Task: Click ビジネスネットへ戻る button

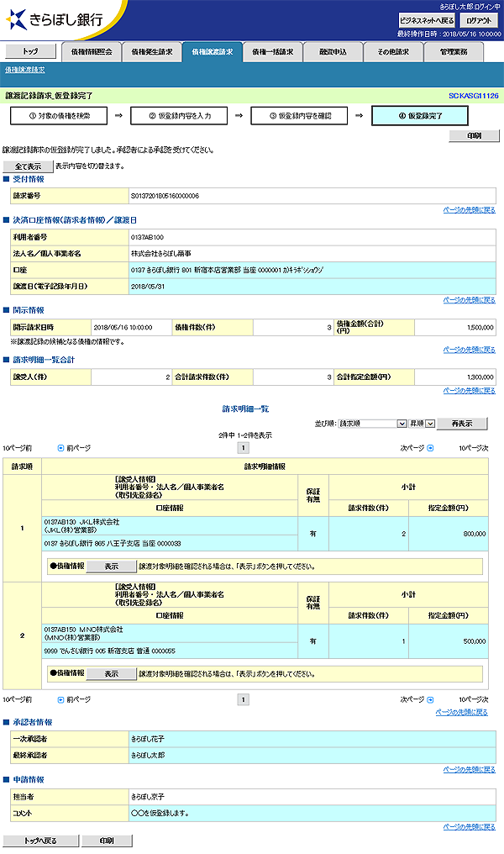Action: click(427, 21)
